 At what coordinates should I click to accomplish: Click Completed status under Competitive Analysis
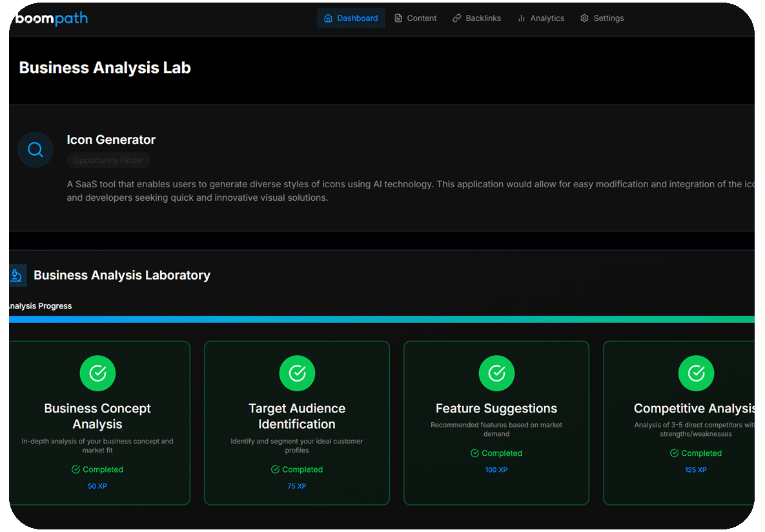pos(696,453)
